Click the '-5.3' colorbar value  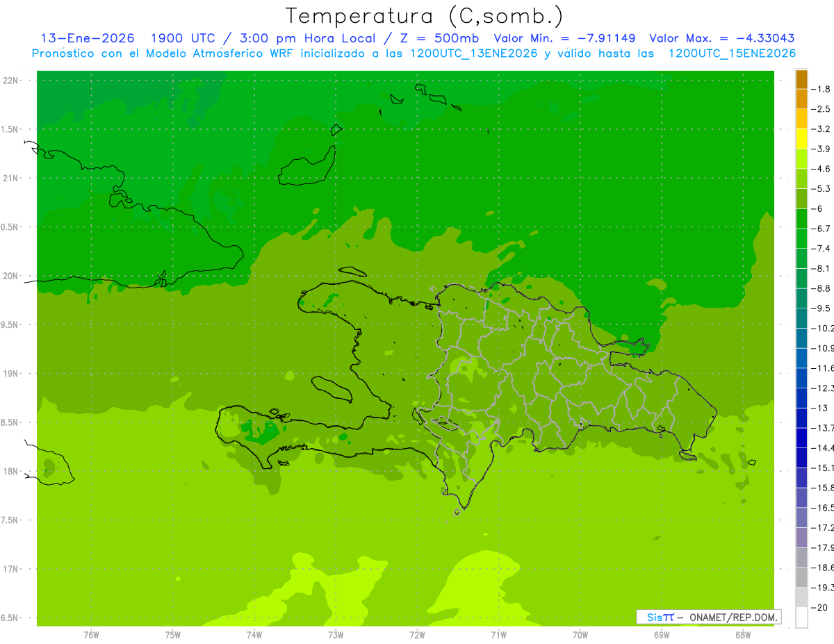(821, 188)
